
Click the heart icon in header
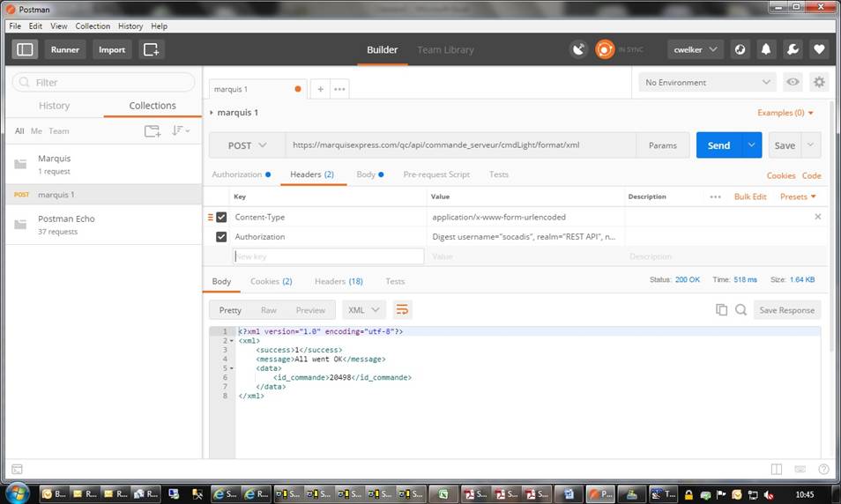(x=819, y=49)
